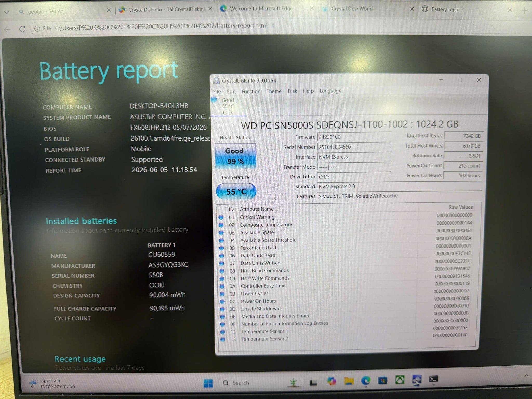Go back in Edge browser
The width and height of the screenshot is (532, 399).
click(7, 29)
